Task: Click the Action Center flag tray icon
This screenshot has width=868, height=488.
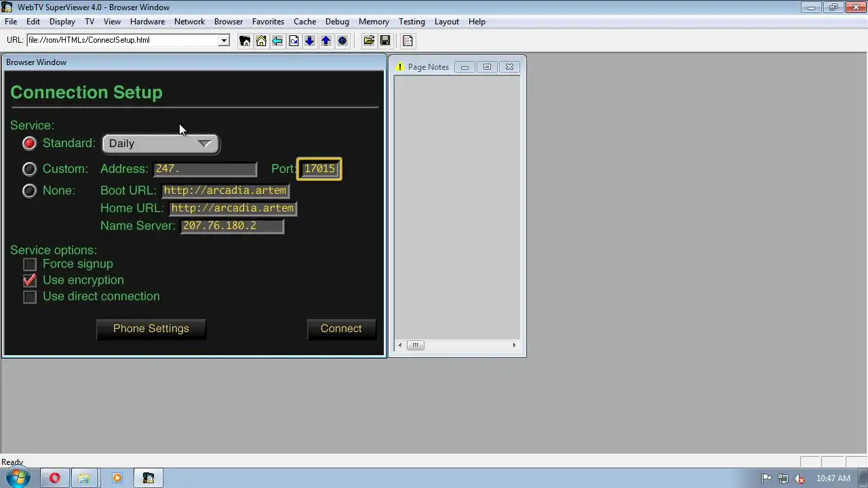Action: click(x=767, y=479)
